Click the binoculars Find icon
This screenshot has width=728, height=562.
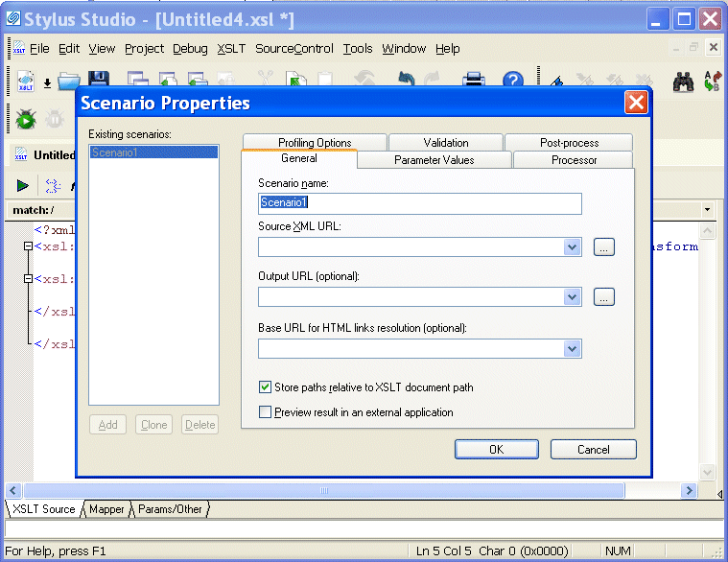(683, 82)
